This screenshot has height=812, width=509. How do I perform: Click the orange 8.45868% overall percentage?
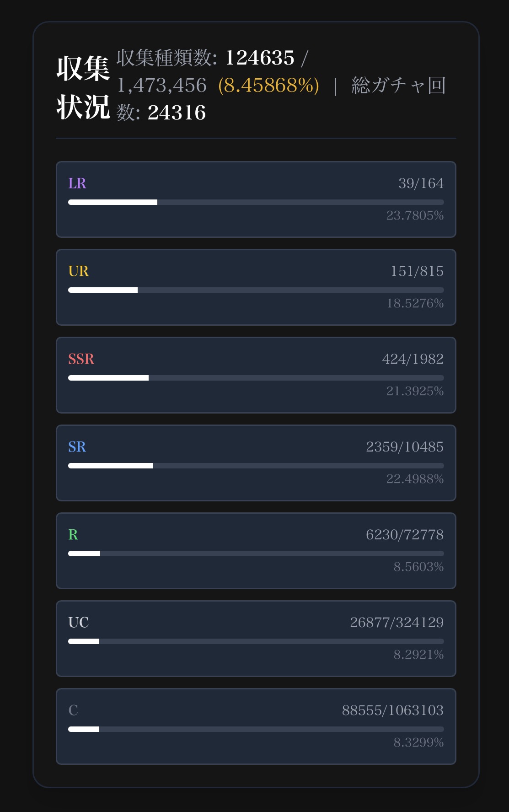[268, 86]
